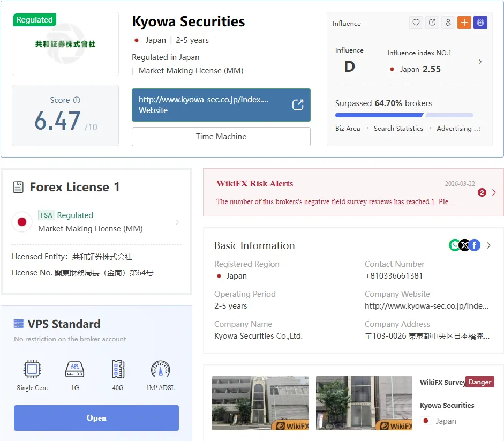
Task: Click 'No restriction on the broker account' text
Action: (x=70, y=339)
